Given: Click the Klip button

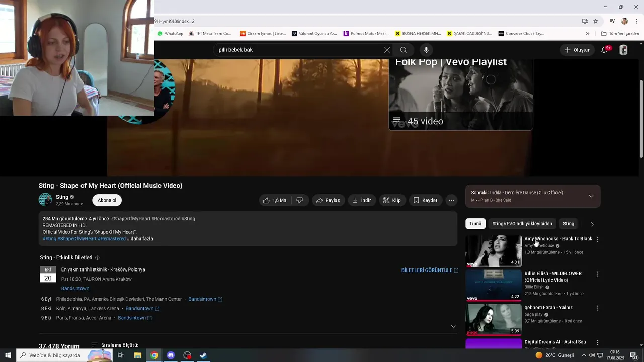Looking at the screenshot, I should coord(392,200).
